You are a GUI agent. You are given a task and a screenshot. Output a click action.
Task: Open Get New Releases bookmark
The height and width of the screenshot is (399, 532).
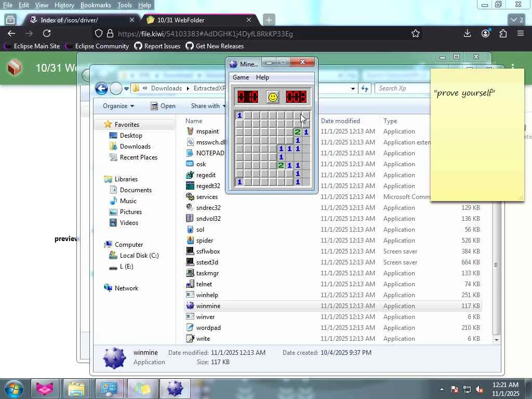point(215,46)
